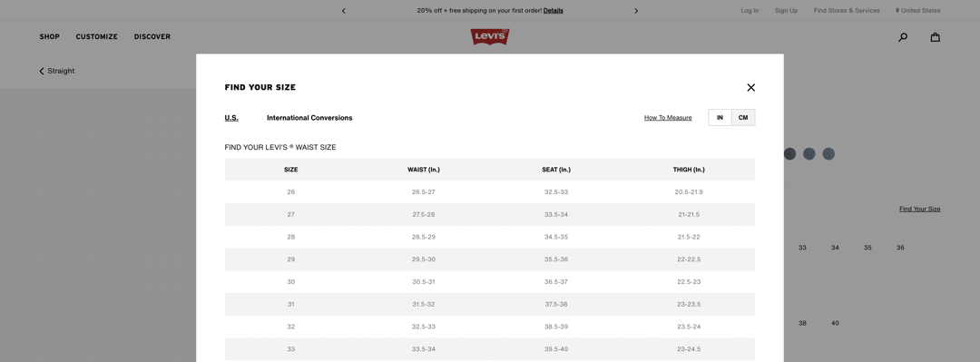Show previous promo banner message
Image resolution: width=980 pixels, height=362 pixels.
(344, 11)
